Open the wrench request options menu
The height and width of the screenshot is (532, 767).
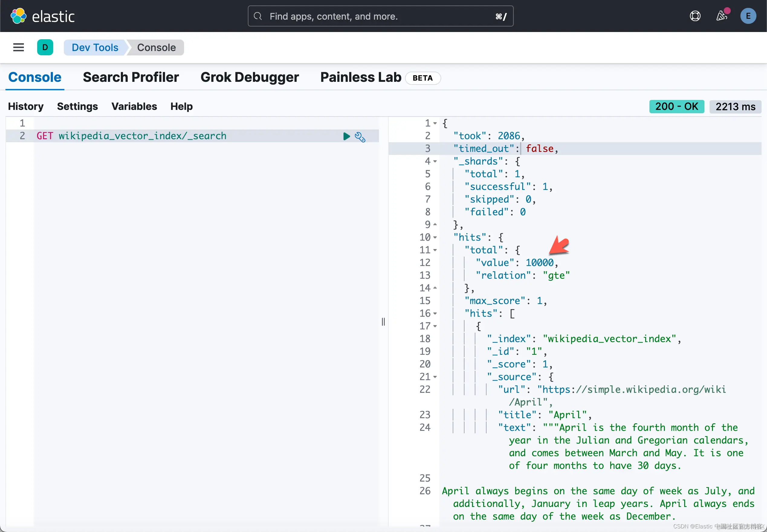click(x=360, y=137)
